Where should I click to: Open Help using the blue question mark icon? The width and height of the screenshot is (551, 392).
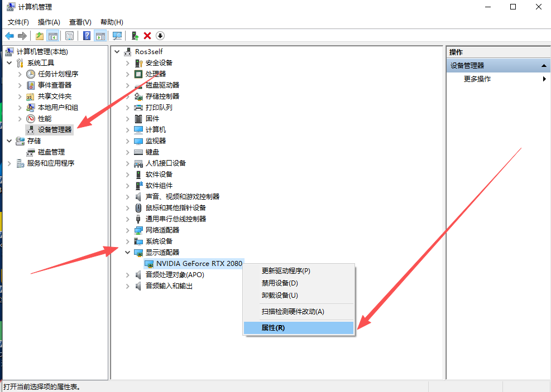87,36
